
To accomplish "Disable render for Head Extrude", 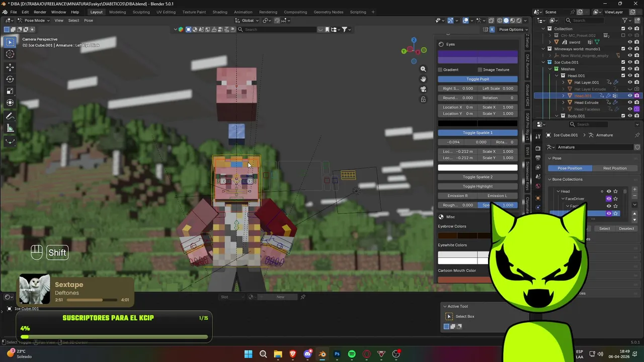I will tap(636, 102).
